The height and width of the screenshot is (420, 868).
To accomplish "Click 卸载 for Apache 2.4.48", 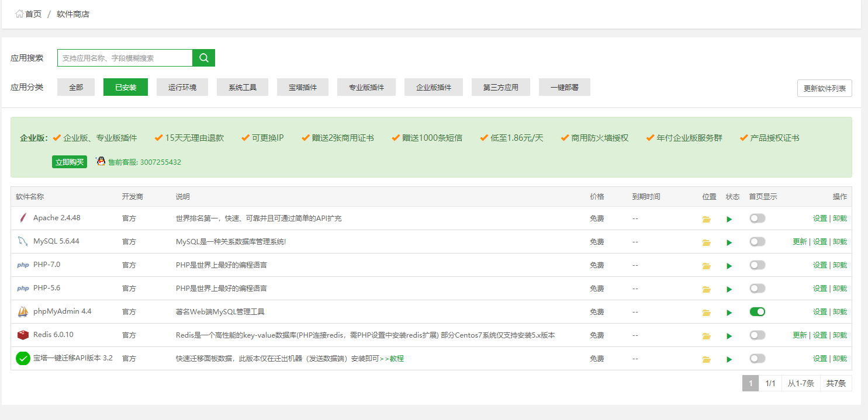I will [840, 218].
